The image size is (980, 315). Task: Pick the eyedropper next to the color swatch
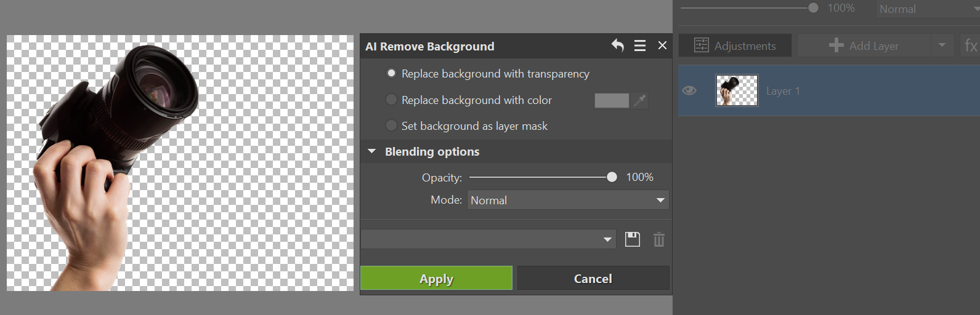(640, 100)
